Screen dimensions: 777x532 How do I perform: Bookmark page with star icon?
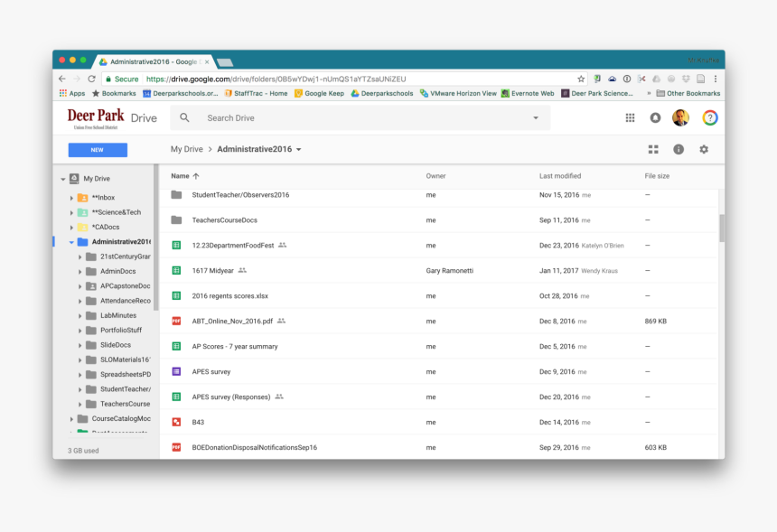[x=581, y=79]
